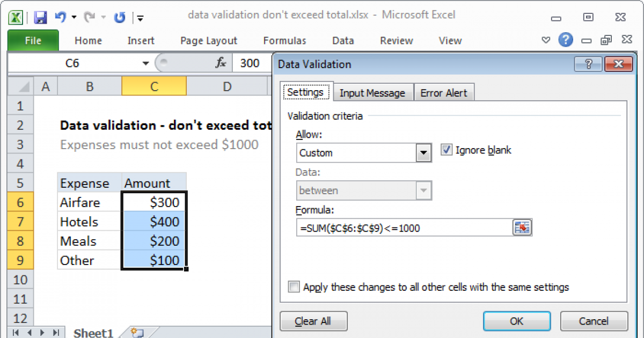Viewport: 644px width, 338px height.
Task: Click the Clear All button
Action: pos(313,321)
